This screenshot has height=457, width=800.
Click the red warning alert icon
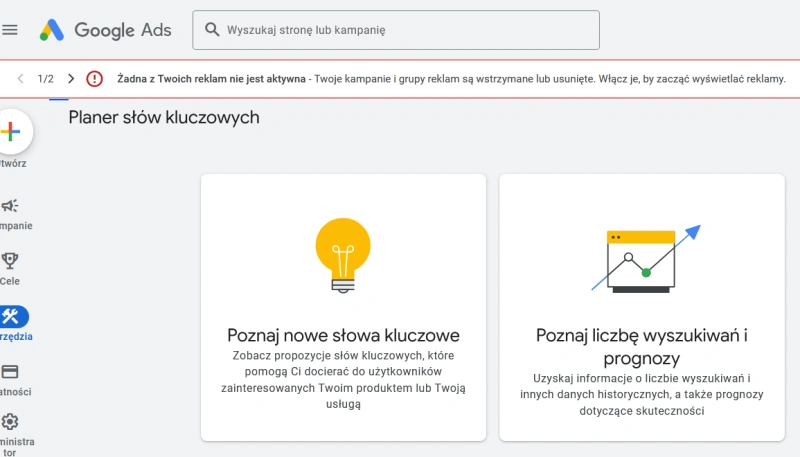(94, 79)
